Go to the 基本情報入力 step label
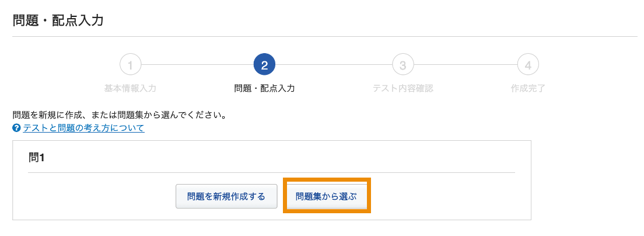 pyautogui.click(x=130, y=88)
